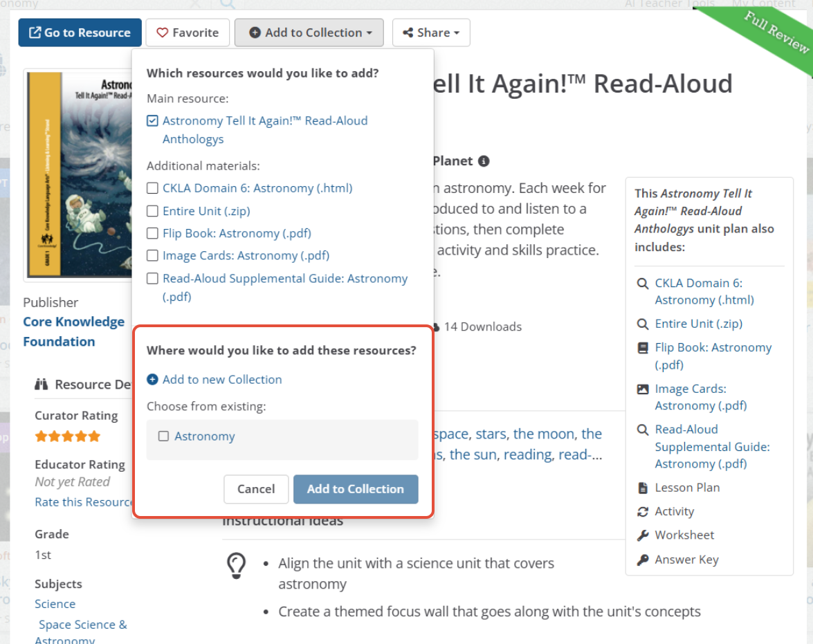
Task: Click magnifier icon beside Read-Aloud Supplemental Guide
Action: (642, 430)
